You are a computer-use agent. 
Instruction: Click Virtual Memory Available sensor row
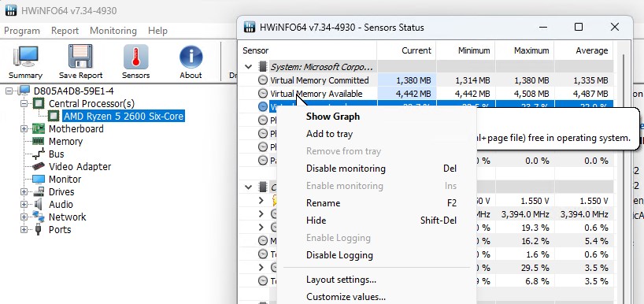pos(425,94)
